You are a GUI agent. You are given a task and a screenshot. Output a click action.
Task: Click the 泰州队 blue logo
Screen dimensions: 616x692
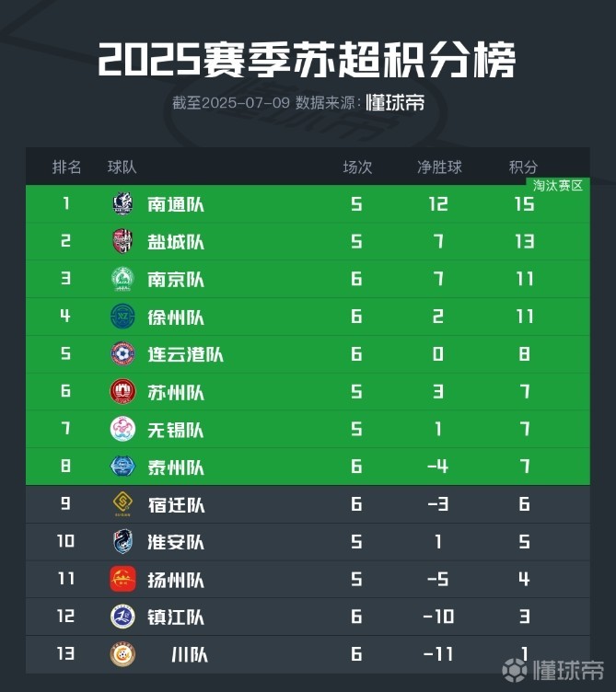click(122, 466)
